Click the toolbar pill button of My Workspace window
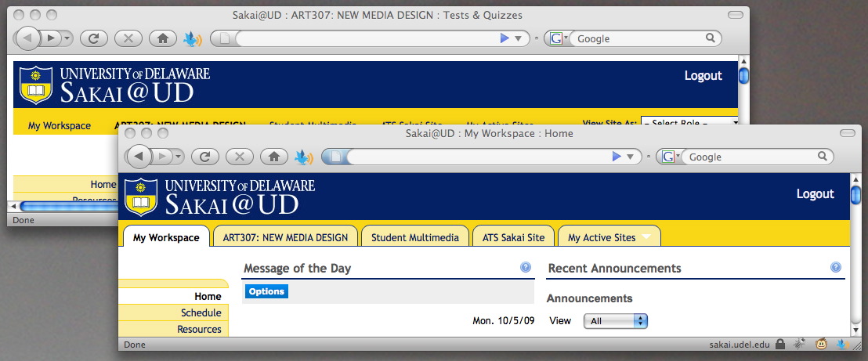The image size is (868, 361). pyautogui.click(x=848, y=133)
